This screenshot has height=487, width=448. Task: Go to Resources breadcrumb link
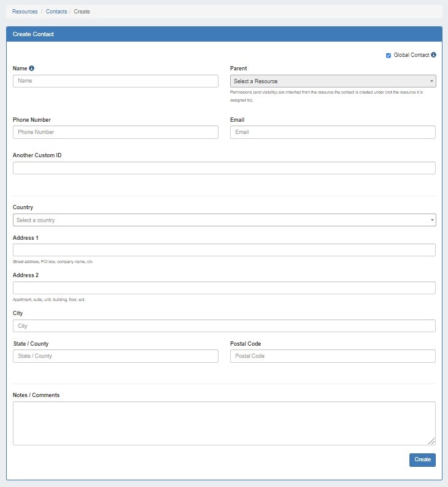pos(24,12)
